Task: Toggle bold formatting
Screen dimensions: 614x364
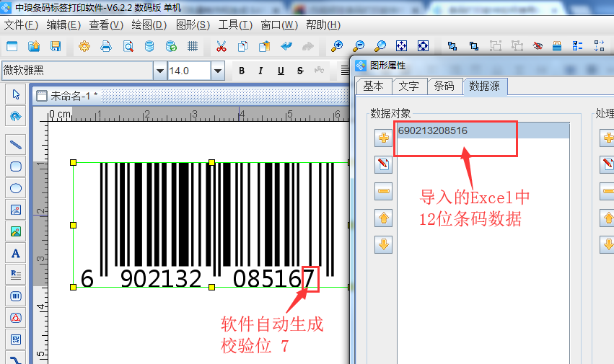Action: pyautogui.click(x=242, y=71)
